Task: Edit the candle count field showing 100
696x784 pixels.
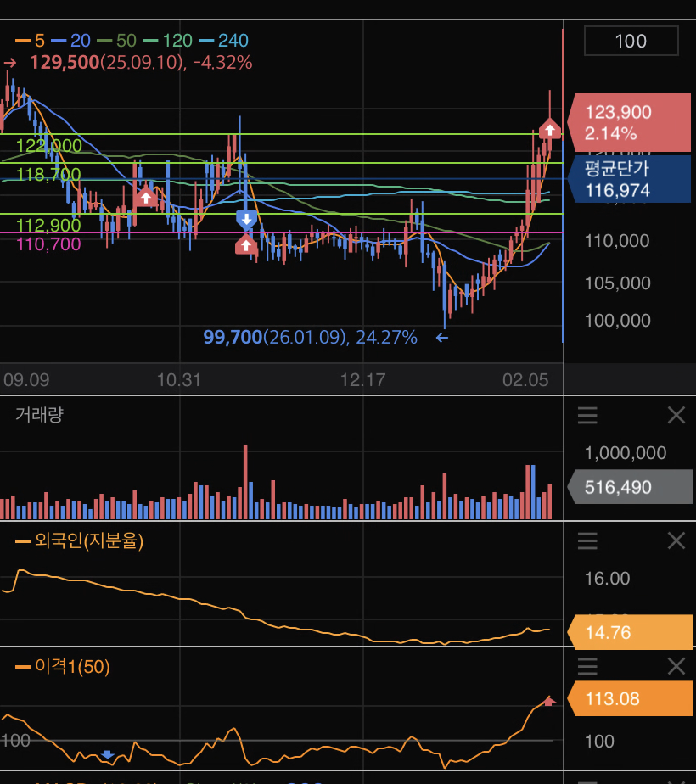Action: pos(631,41)
